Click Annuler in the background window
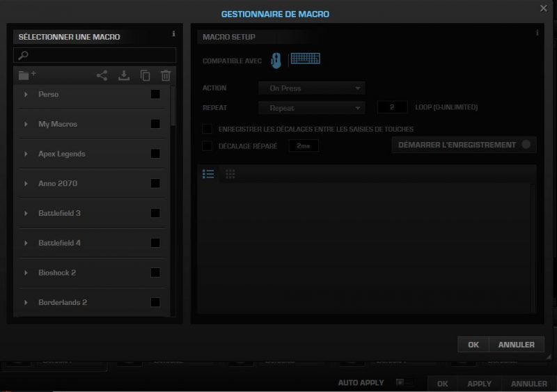 529,384
